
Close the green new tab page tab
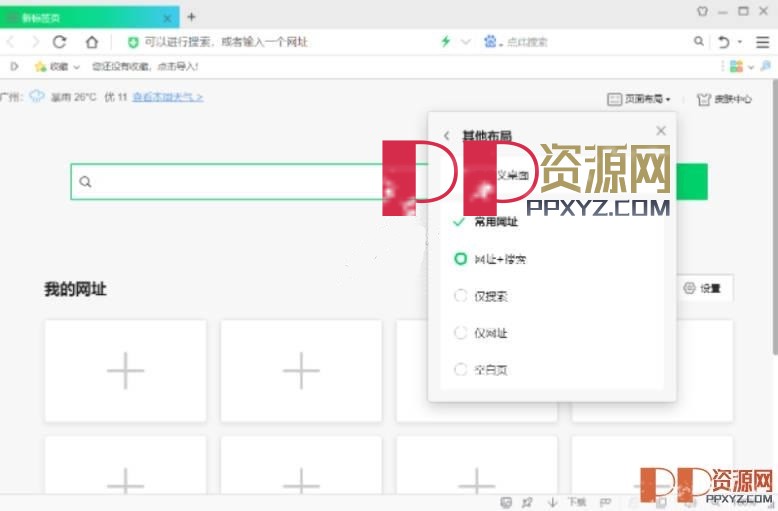tap(167, 18)
